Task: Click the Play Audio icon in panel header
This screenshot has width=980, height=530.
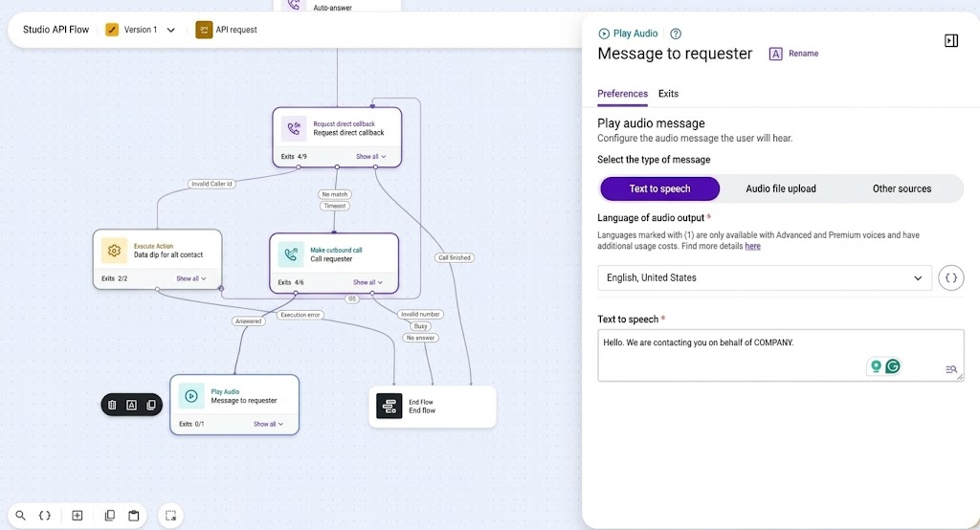Action: tap(604, 33)
